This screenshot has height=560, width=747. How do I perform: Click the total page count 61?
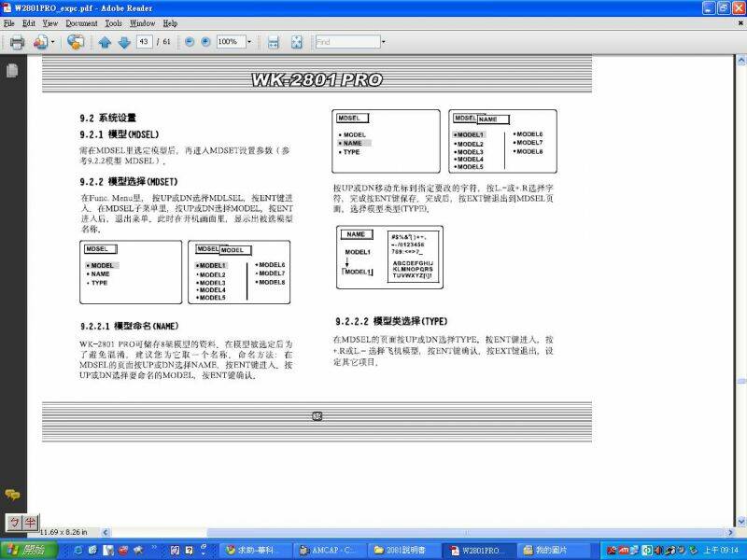click(166, 42)
